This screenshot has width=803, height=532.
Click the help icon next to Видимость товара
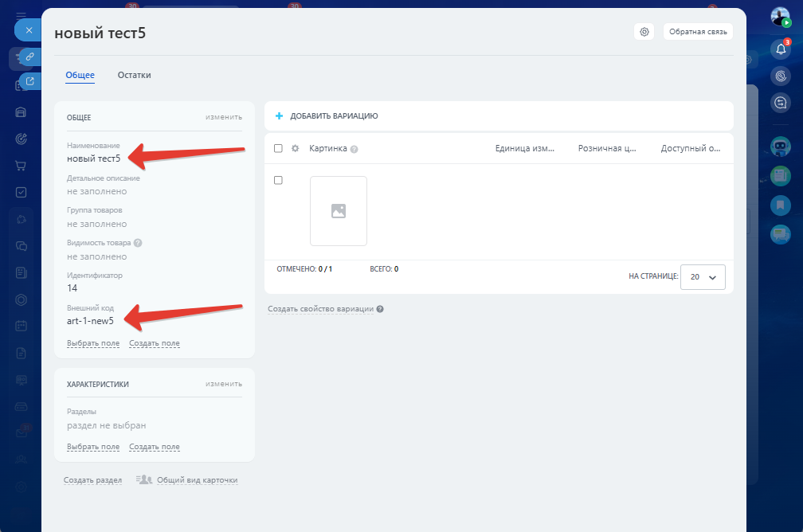138,243
